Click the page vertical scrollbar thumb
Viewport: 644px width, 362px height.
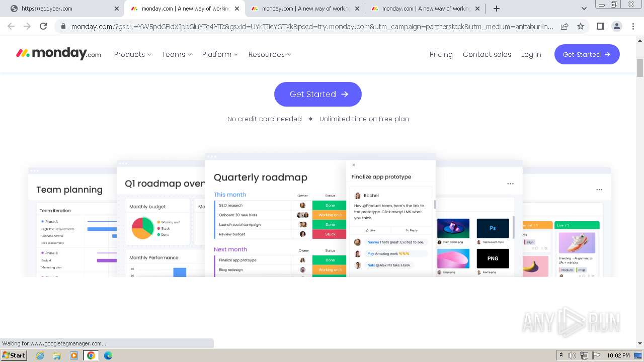pos(640,67)
